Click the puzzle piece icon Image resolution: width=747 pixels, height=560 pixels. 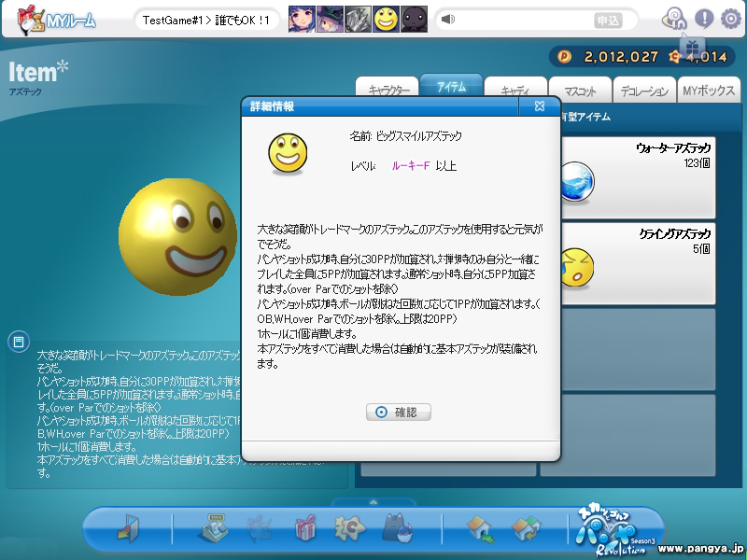350,529
